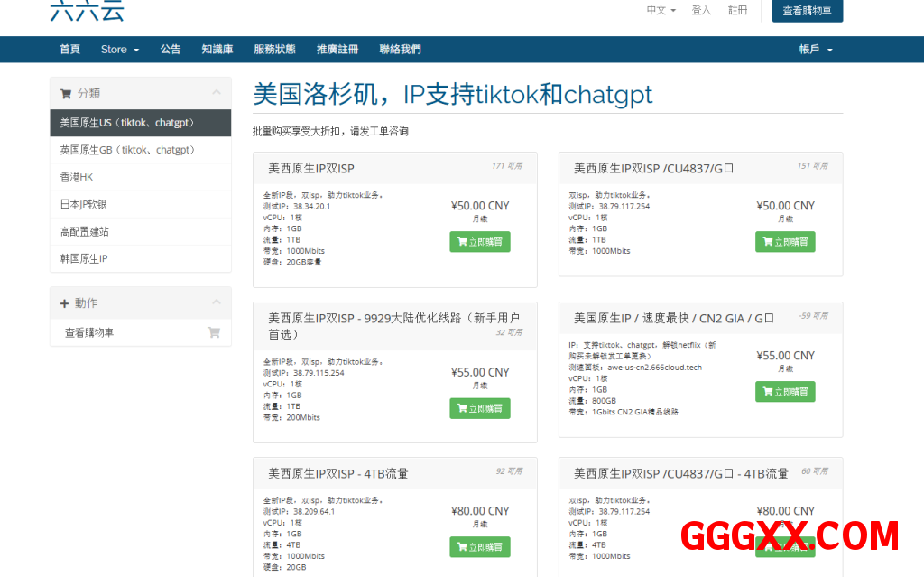Screen dimensions: 924x577
Task: Click the 登入 link in the header
Action: pyautogui.click(x=701, y=10)
